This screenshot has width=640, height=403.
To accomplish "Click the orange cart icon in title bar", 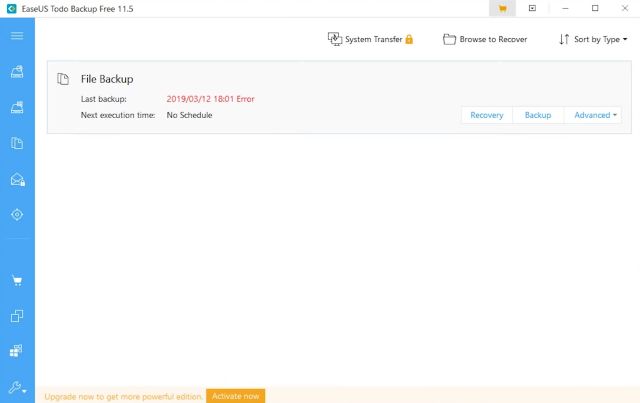I will click(x=502, y=9).
